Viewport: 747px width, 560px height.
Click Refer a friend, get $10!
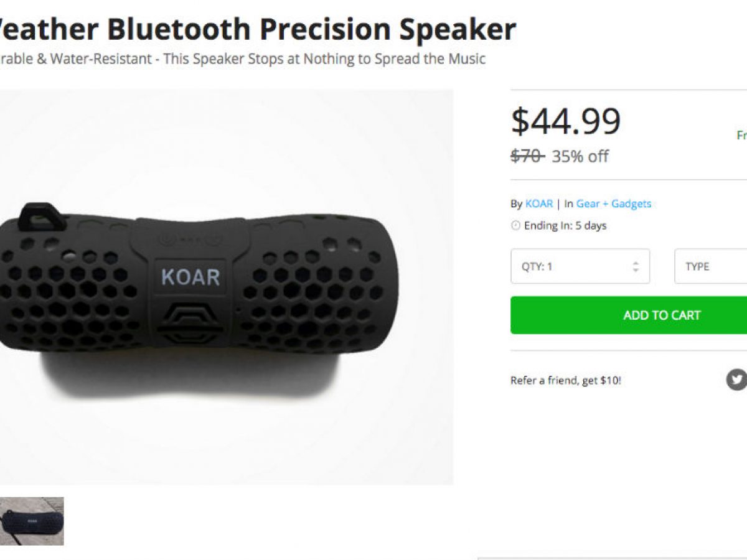click(566, 380)
